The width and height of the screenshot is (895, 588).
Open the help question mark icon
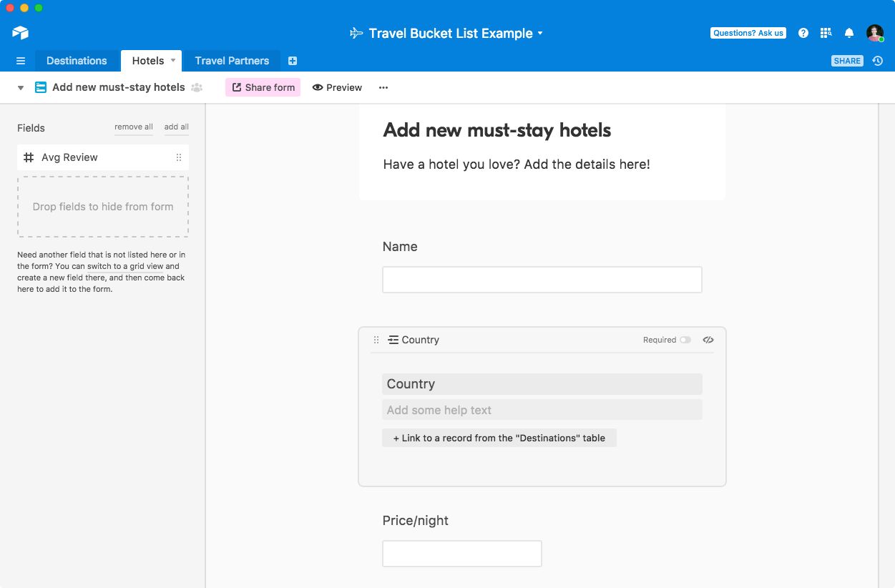pyautogui.click(x=803, y=33)
